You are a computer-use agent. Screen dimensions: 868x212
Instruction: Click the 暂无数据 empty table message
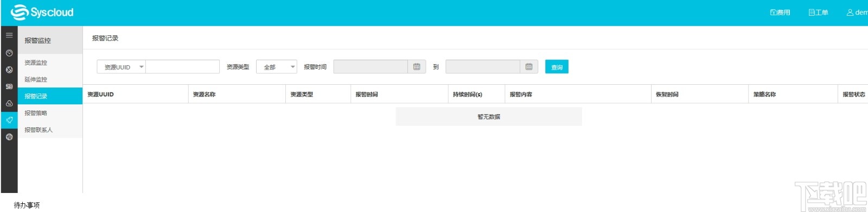pos(489,116)
